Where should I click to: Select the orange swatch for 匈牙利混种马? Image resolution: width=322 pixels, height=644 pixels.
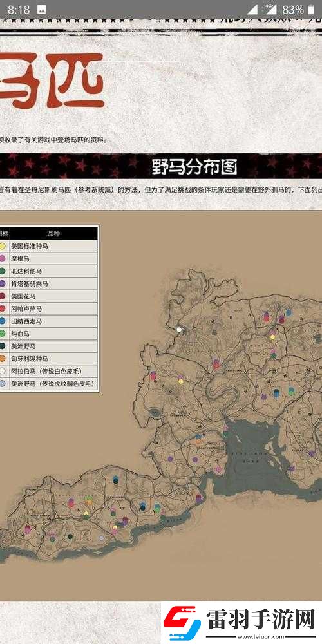(x=3, y=359)
